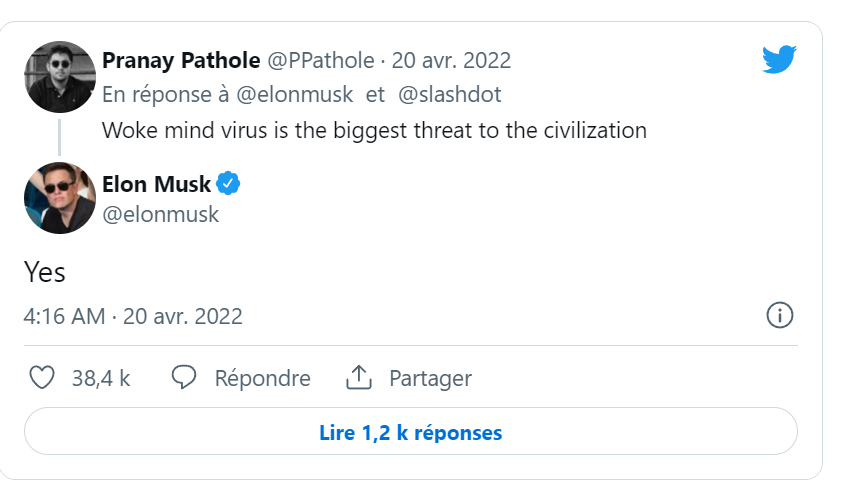Click the "4:16 AM" tweet timestamp

64,317
